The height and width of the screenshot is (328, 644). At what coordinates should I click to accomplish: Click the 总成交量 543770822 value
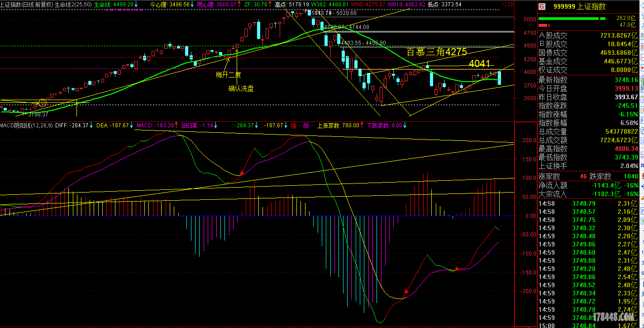click(621, 131)
